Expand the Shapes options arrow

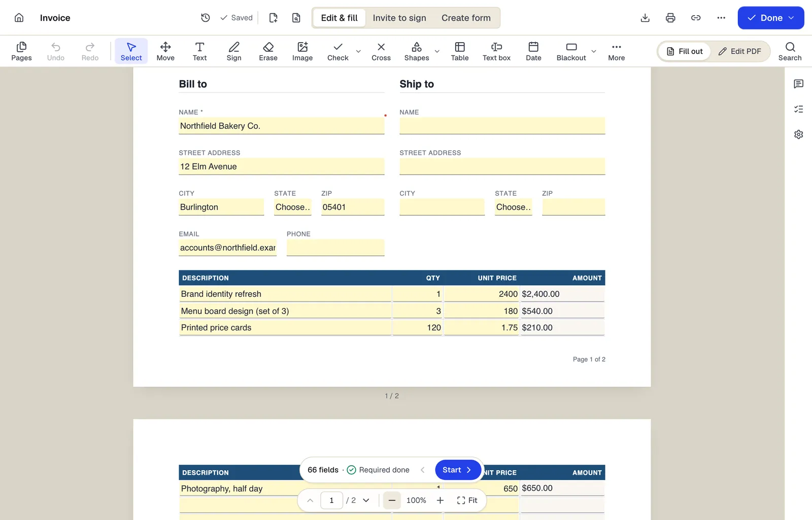437,51
